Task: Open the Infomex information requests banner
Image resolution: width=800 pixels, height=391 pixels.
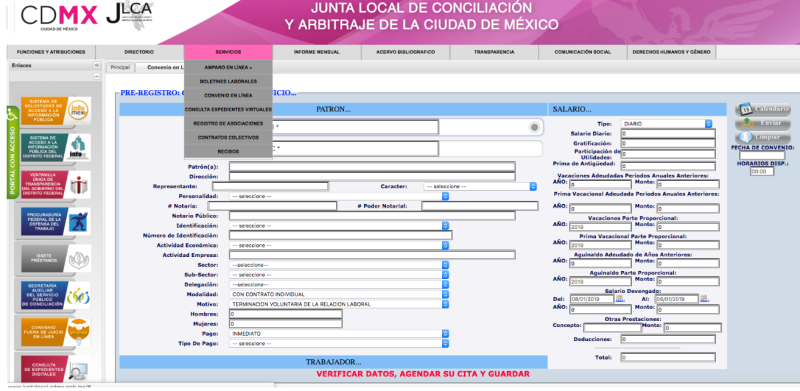Action: (56, 111)
